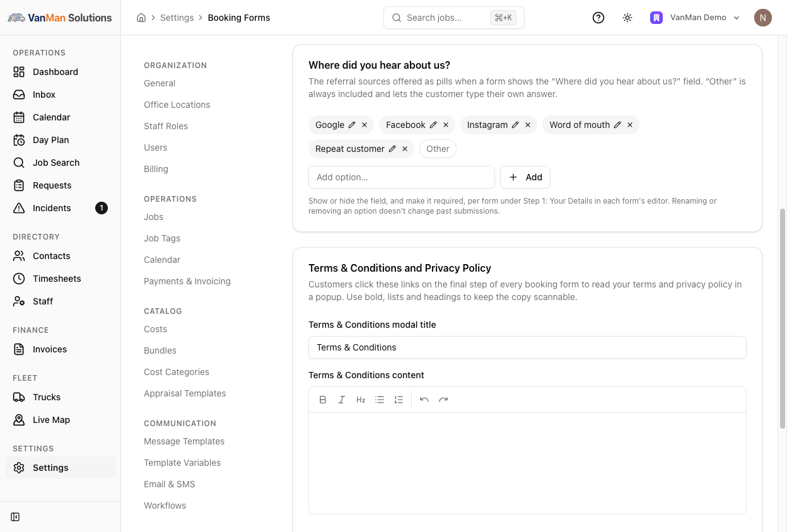Remove the Word of mouth option
The height and width of the screenshot is (532, 787).
[630, 125]
